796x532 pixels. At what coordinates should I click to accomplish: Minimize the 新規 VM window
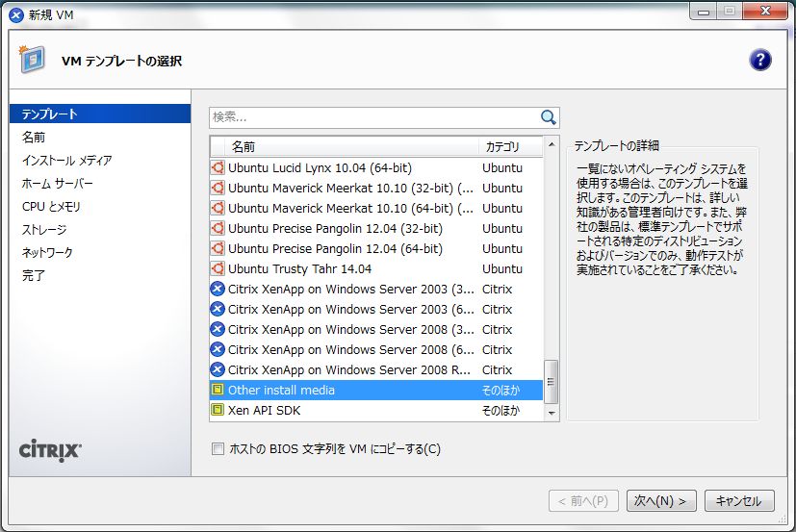[x=703, y=11]
